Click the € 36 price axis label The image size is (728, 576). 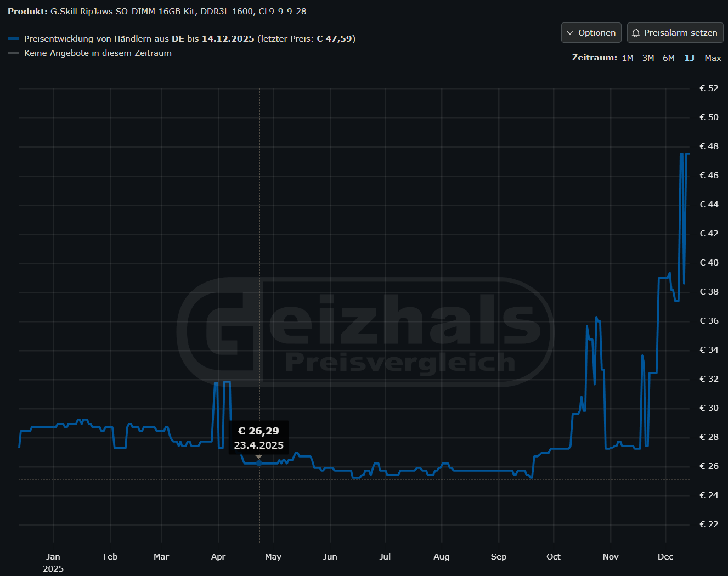click(709, 321)
